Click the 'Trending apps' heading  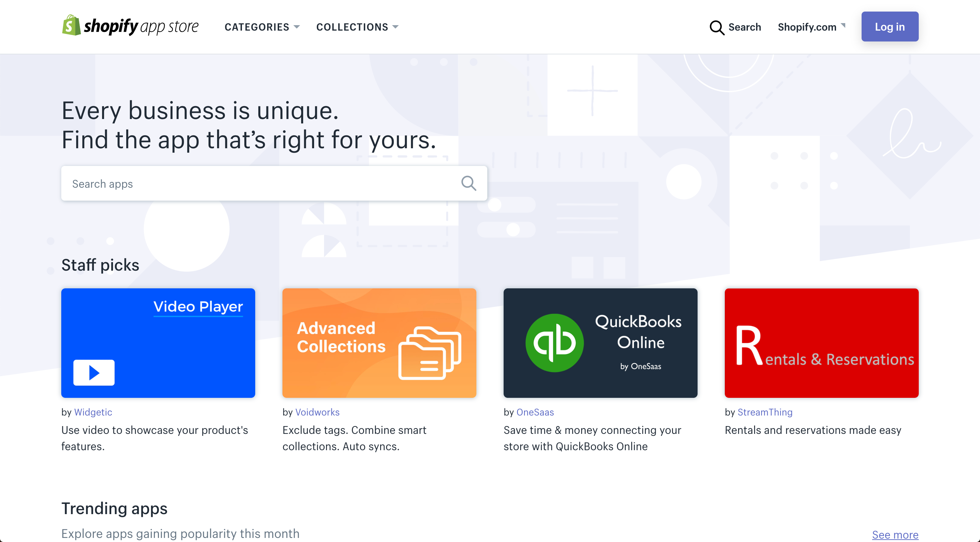[x=114, y=508]
